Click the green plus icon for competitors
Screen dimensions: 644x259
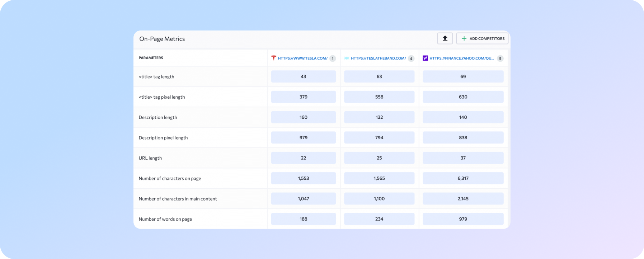(x=464, y=38)
